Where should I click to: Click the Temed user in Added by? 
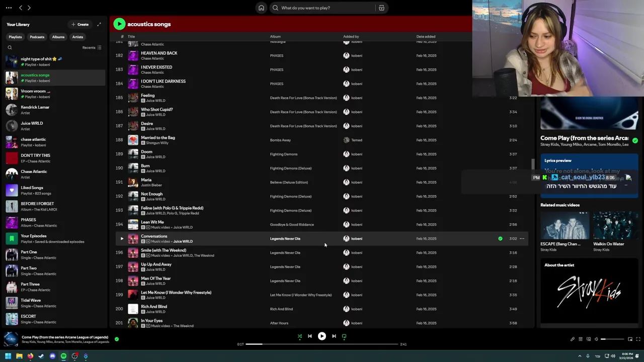[357, 140]
